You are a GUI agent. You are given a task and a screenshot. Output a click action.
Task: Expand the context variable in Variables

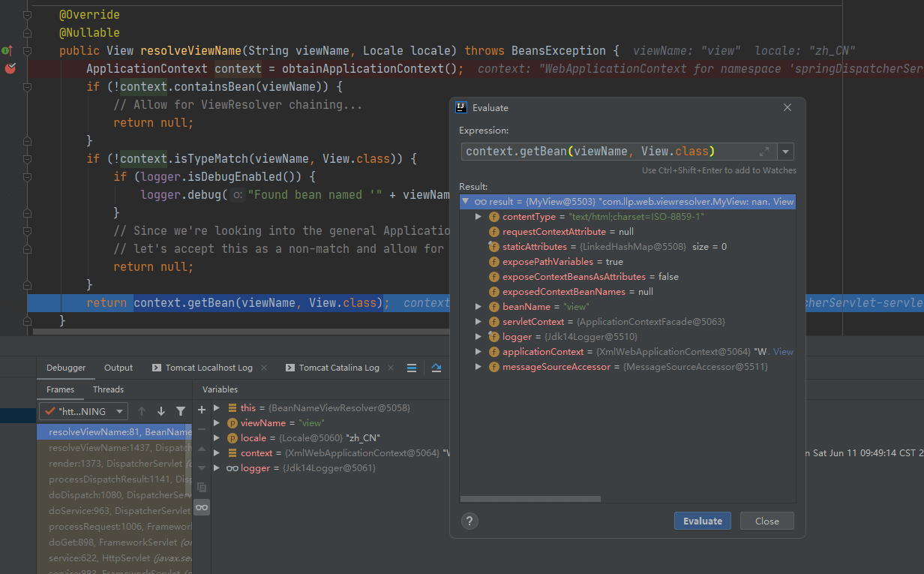(x=217, y=452)
